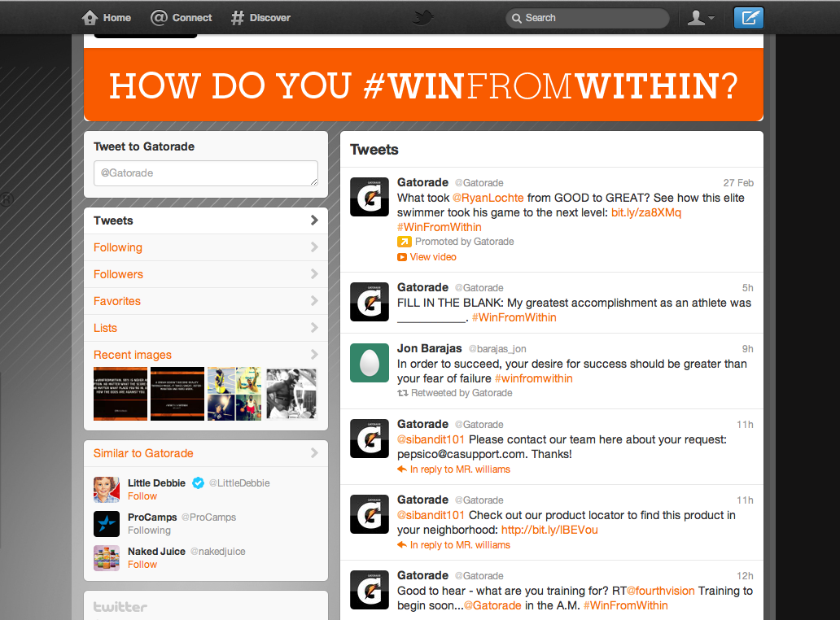The height and width of the screenshot is (620, 840).
Task: Open Recent images section
Action: pos(206,355)
